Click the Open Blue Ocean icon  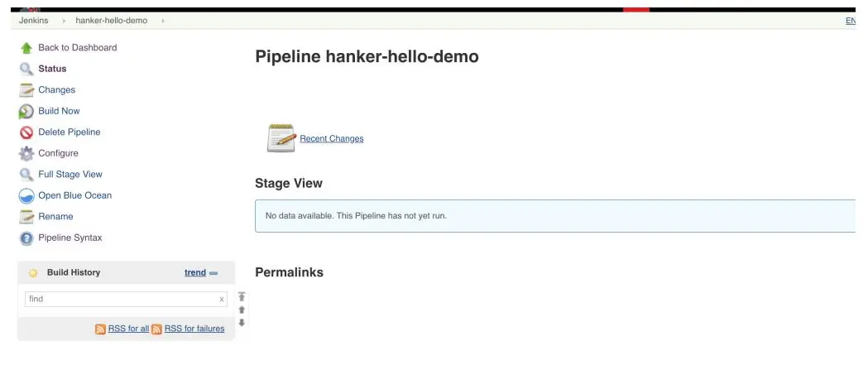(x=26, y=196)
